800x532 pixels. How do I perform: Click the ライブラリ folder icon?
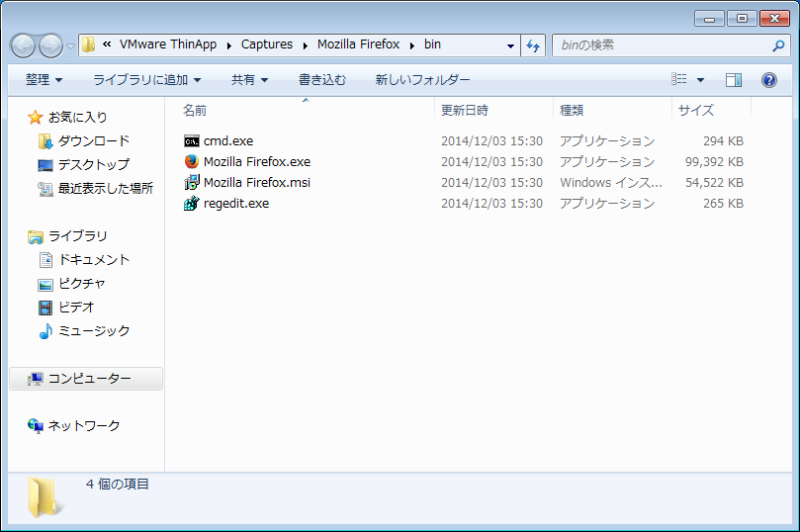36,236
